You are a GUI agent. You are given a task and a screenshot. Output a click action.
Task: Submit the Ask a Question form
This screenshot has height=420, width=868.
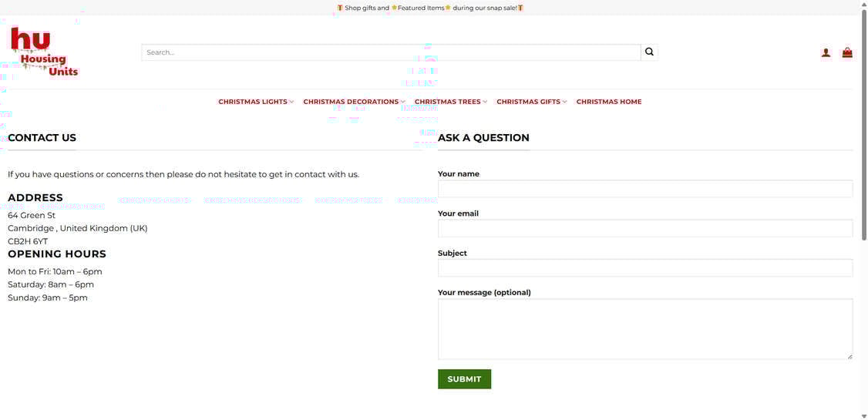[x=464, y=379]
